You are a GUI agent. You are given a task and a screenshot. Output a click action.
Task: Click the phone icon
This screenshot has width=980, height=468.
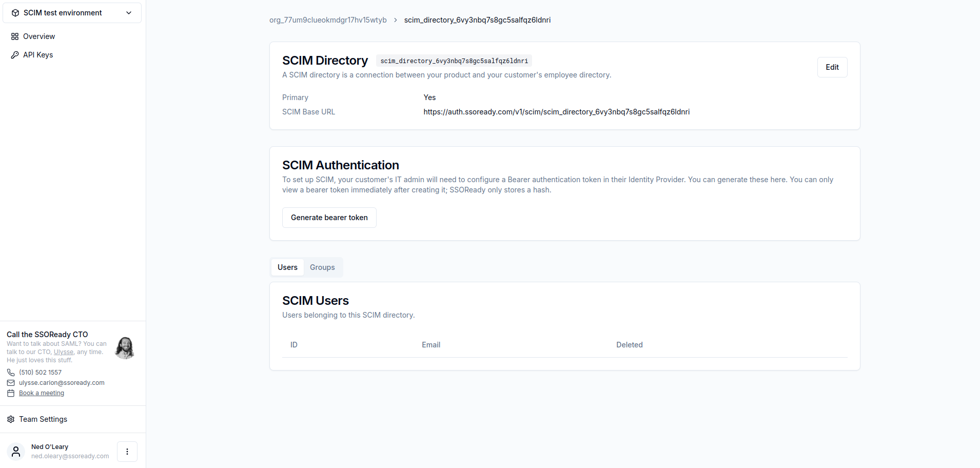point(11,373)
